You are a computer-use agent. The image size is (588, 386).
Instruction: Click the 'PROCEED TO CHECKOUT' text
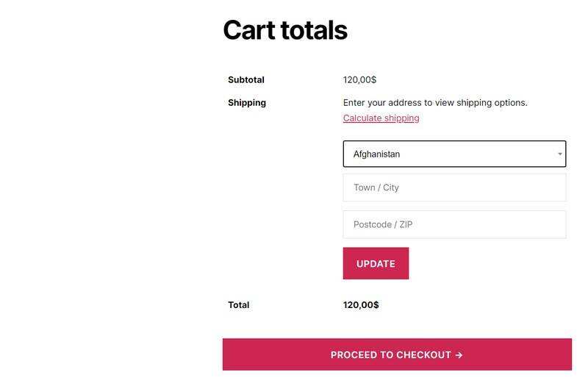[390, 355]
